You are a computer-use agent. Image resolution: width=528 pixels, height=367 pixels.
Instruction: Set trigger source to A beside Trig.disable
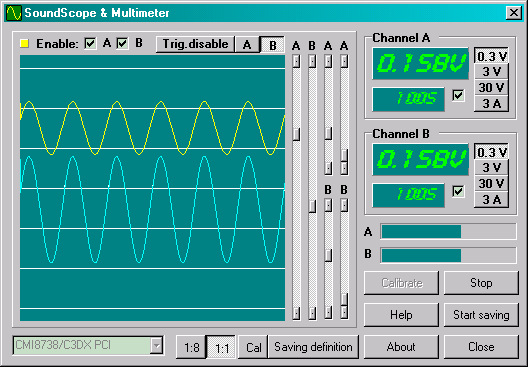click(x=247, y=44)
